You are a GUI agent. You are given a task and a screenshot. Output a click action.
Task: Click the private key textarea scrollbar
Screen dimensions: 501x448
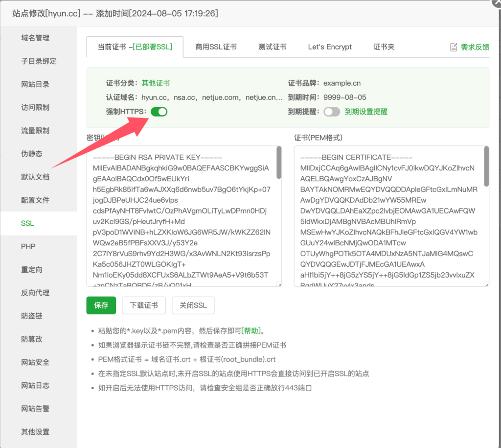pos(279,163)
